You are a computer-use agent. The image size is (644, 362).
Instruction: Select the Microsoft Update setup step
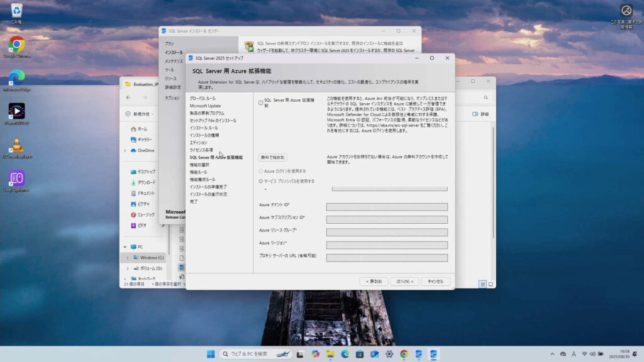pyautogui.click(x=205, y=106)
